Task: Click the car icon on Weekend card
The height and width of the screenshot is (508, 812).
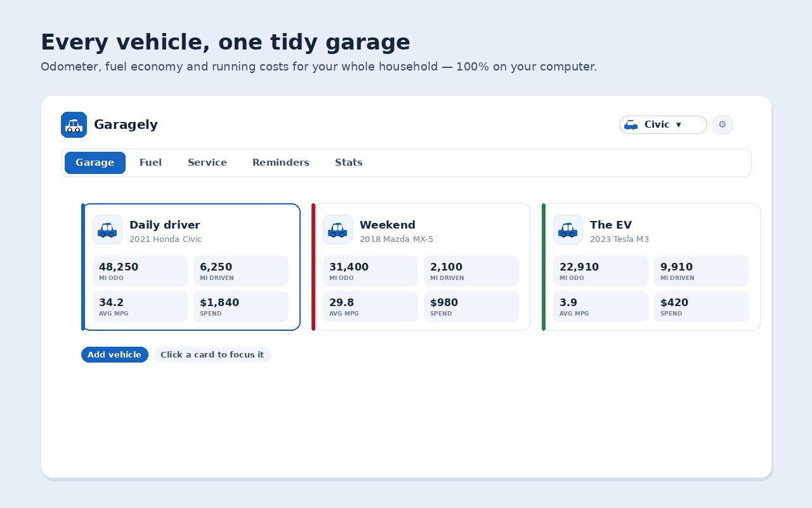Action: [x=337, y=230]
